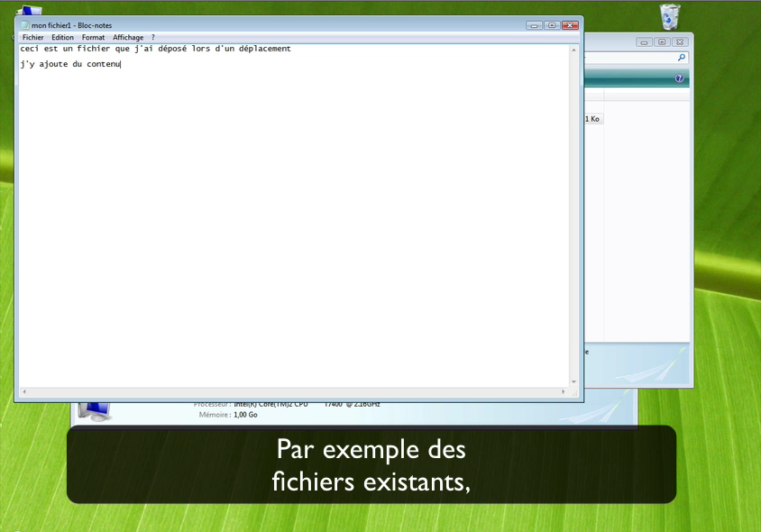Screen dimensions: 761x532
Task: Click the "1,00 Go" memory value
Action: (x=245, y=415)
